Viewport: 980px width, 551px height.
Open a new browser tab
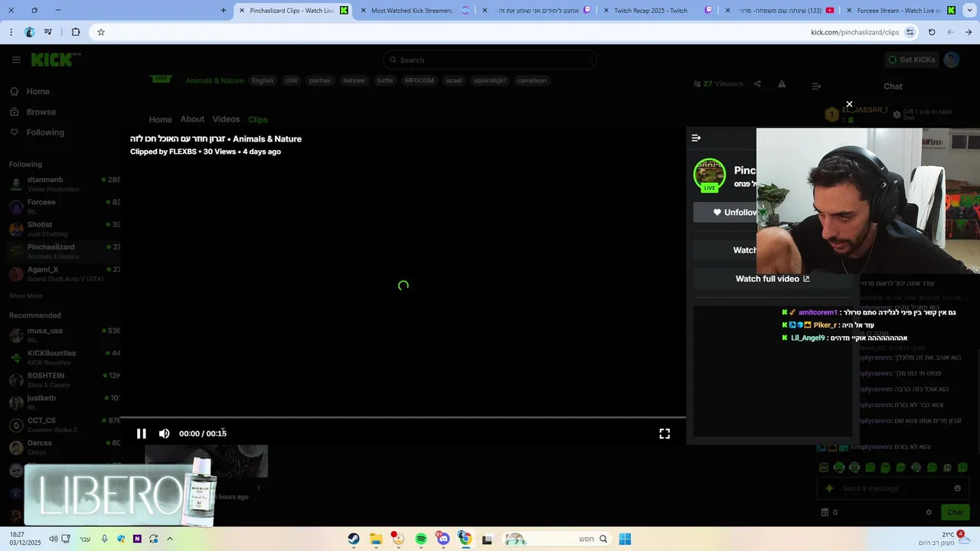[x=224, y=11]
